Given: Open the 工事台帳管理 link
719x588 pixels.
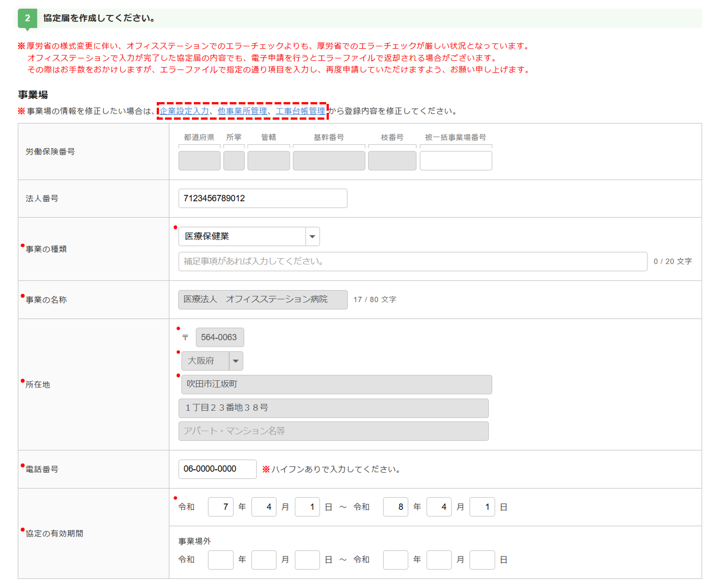Looking at the screenshot, I should click(300, 111).
